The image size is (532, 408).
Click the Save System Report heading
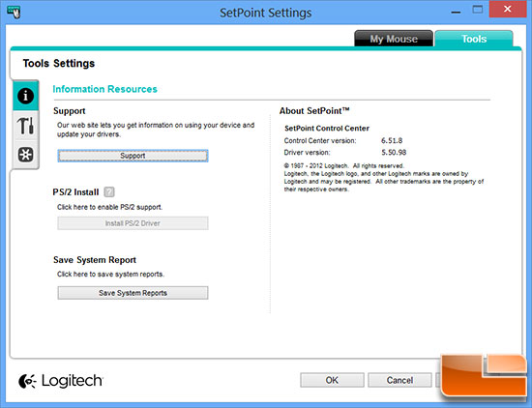tap(95, 260)
